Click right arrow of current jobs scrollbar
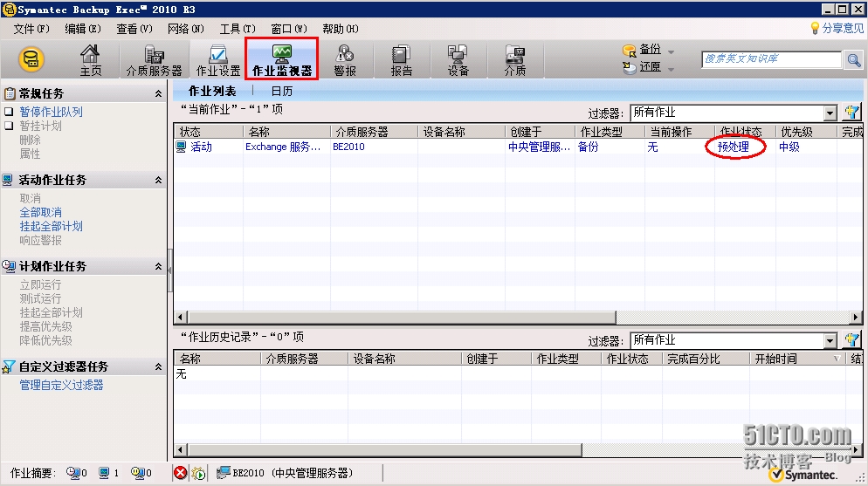 pyautogui.click(x=856, y=318)
